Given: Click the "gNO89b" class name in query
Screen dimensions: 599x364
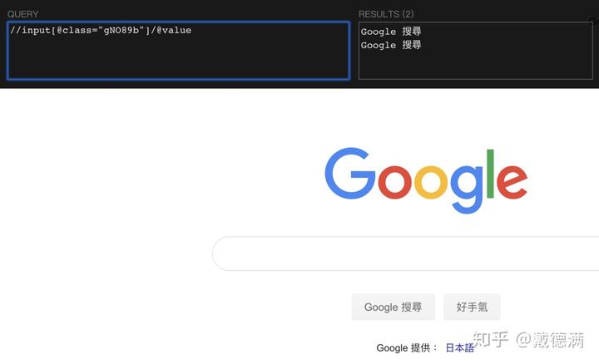Looking at the screenshot, I should [121, 30].
